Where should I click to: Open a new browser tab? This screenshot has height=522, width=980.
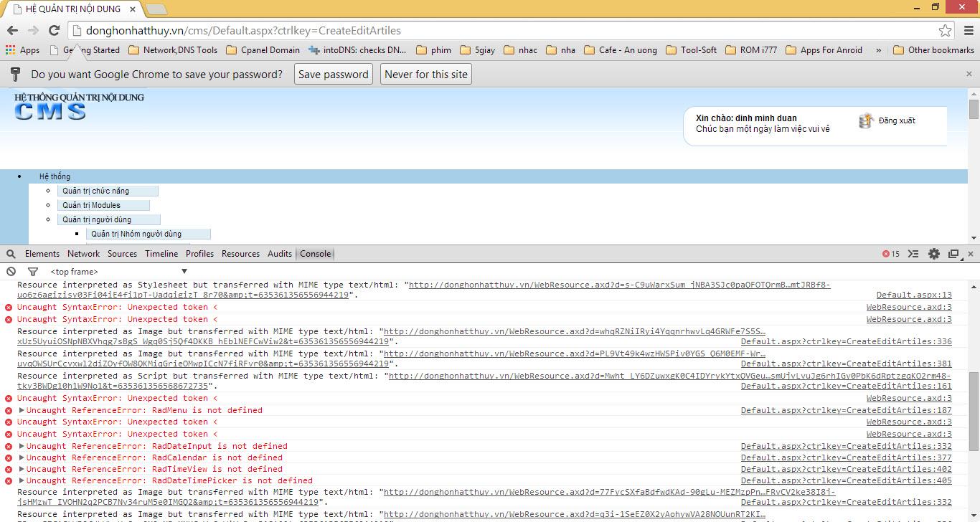(156, 9)
